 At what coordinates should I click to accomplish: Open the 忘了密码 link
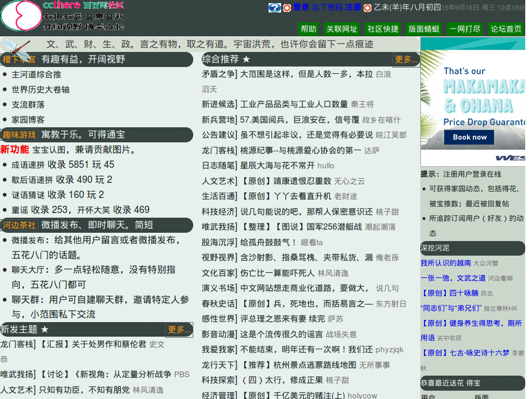tap(327, 7)
